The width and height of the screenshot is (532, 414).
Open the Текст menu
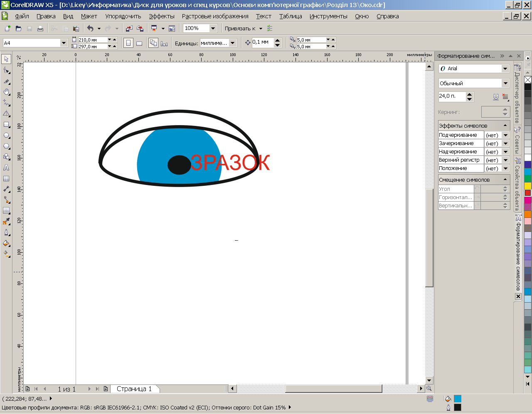point(264,16)
